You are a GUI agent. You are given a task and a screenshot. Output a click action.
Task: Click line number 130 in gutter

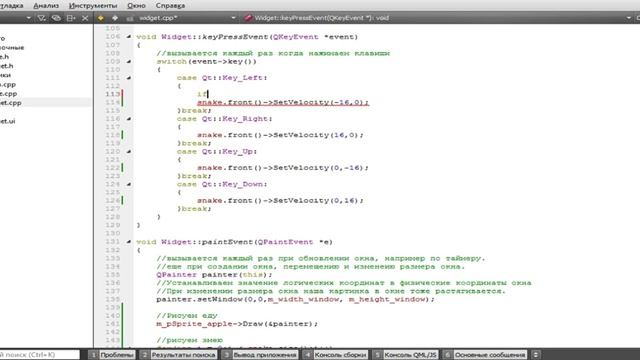click(x=113, y=233)
